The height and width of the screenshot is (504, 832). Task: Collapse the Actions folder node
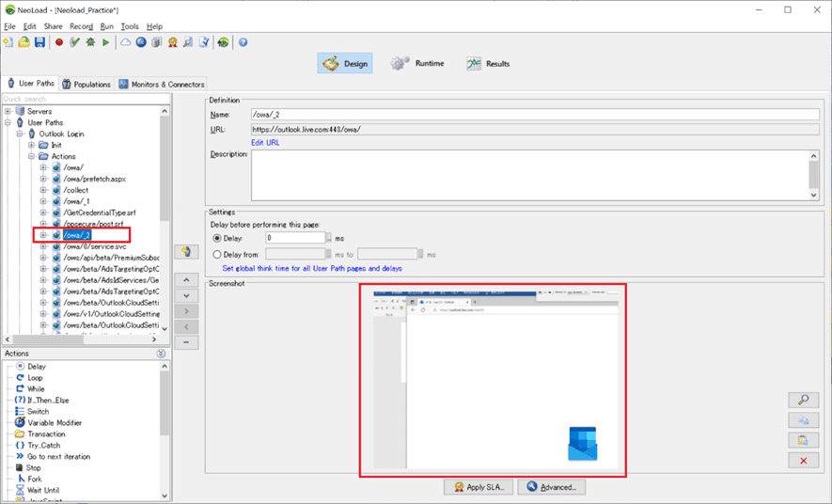(31, 156)
